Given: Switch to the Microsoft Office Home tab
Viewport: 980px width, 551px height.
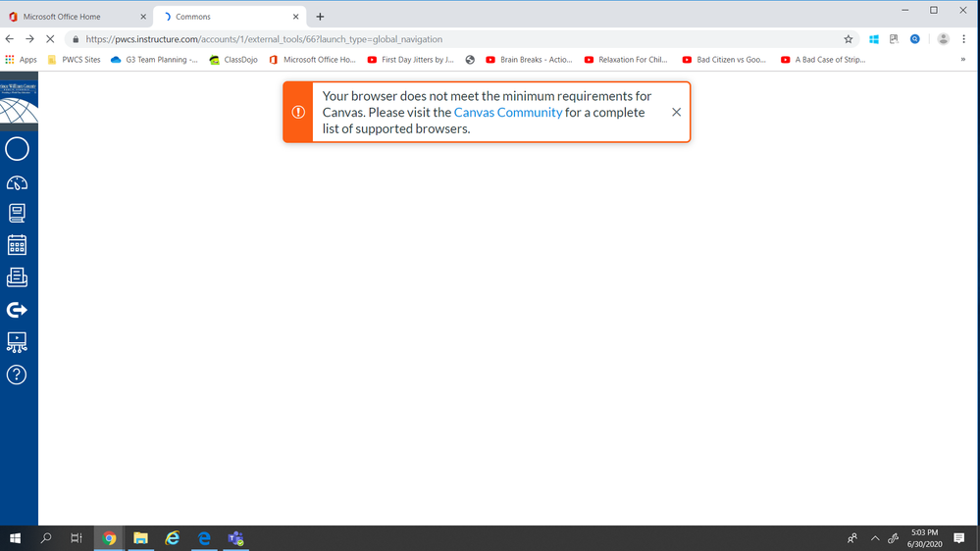Looking at the screenshot, I should coord(77,17).
